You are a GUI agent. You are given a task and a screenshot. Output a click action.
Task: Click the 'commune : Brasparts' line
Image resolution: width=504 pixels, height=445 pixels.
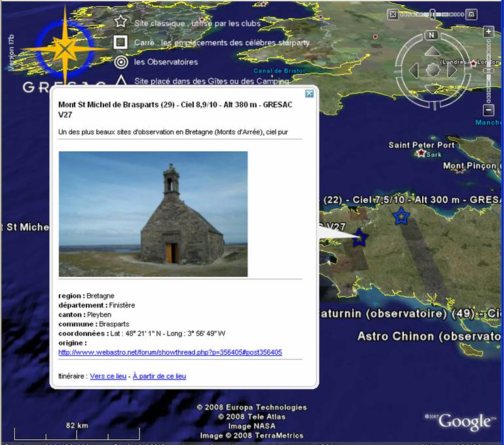[94, 324]
